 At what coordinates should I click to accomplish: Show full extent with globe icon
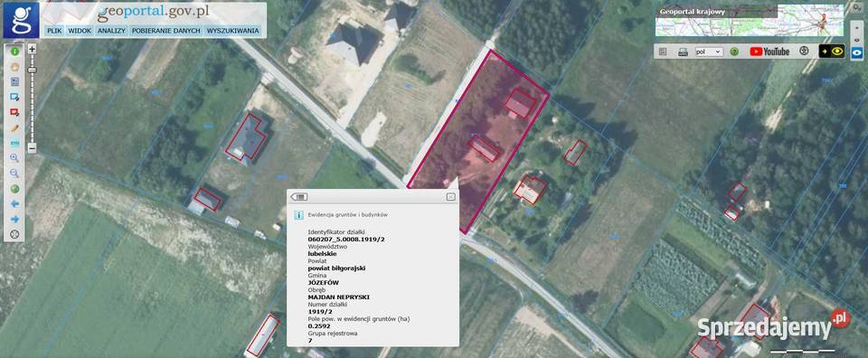pos(14,189)
